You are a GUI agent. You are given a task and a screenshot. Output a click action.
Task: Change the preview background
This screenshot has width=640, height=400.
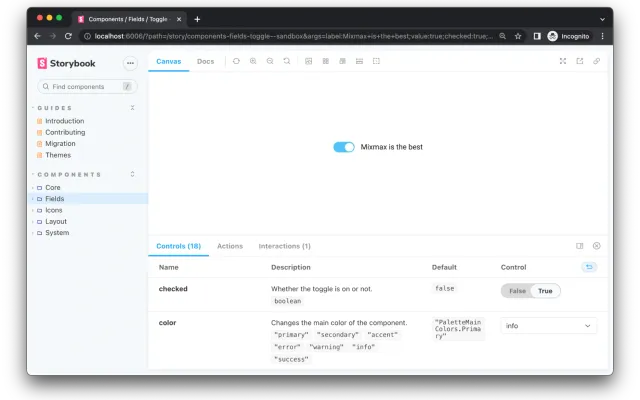[x=309, y=61]
